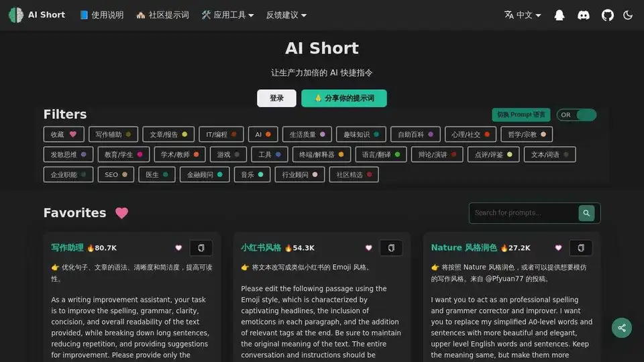Toggle the 音乐 filter tag
Viewport: 644px width, 362px height.
(x=252, y=175)
